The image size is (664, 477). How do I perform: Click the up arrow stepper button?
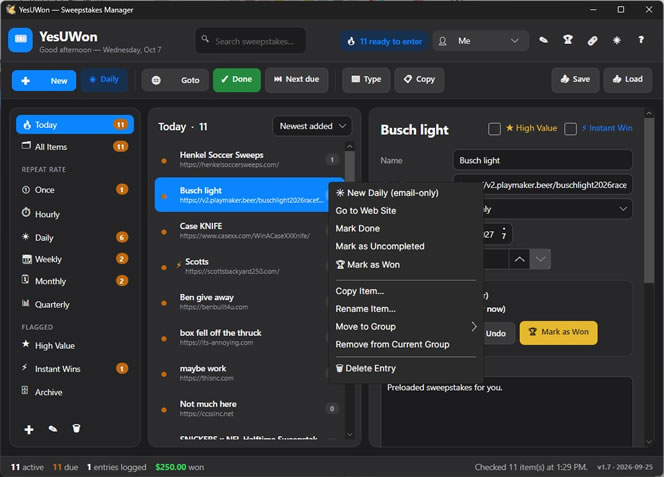(520, 259)
